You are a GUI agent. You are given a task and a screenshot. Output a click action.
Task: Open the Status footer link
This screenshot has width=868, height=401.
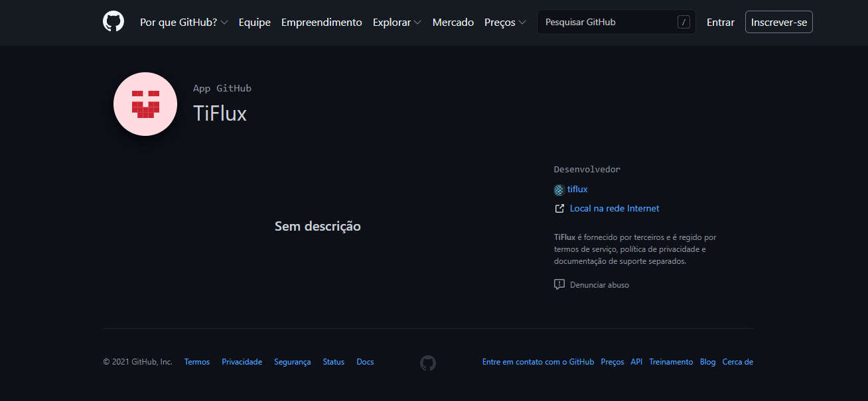(x=334, y=362)
